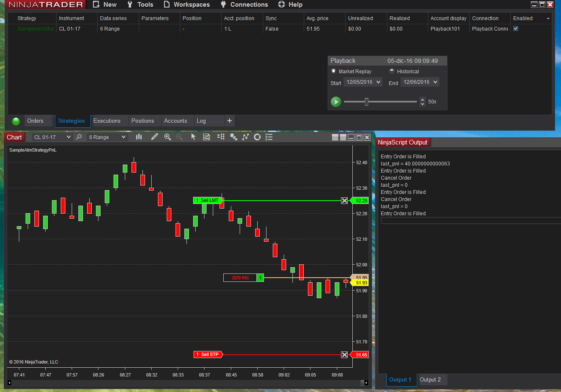The image size is (561, 392).
Task: Toggle the Enabled checkbox for SampleAtmStrategy
Action: (x=516, y=28)
